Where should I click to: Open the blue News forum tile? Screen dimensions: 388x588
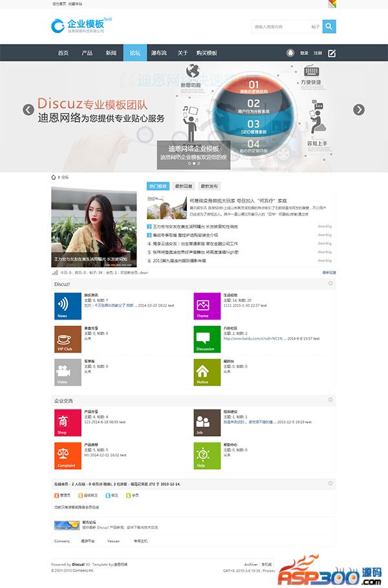[68, 307]
